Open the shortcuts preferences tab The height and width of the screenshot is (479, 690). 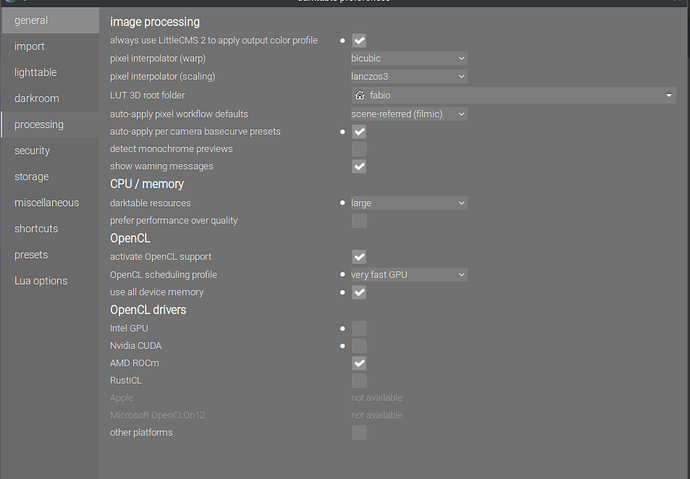pyautogui.click(x=36, y=229)
